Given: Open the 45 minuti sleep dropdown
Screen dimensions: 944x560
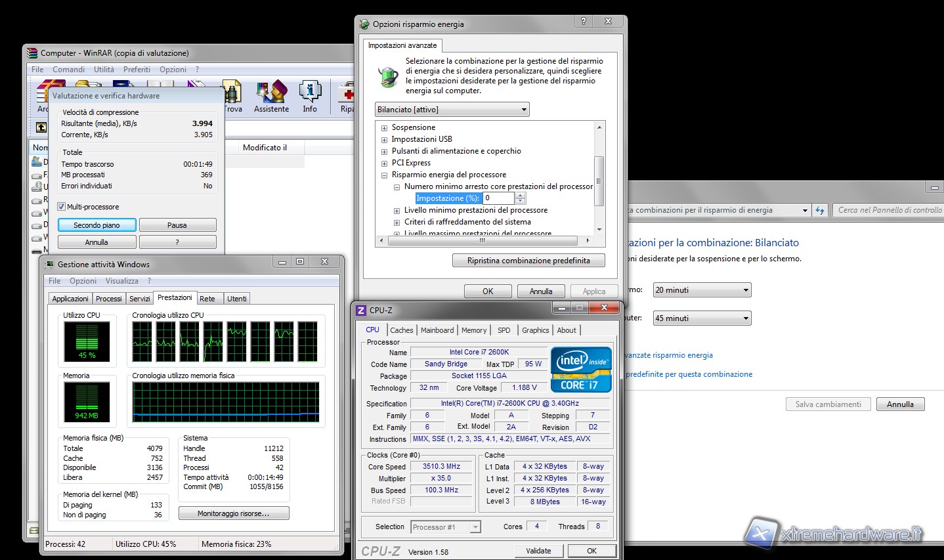Looking at the screenshot, I should click(702, 318).
